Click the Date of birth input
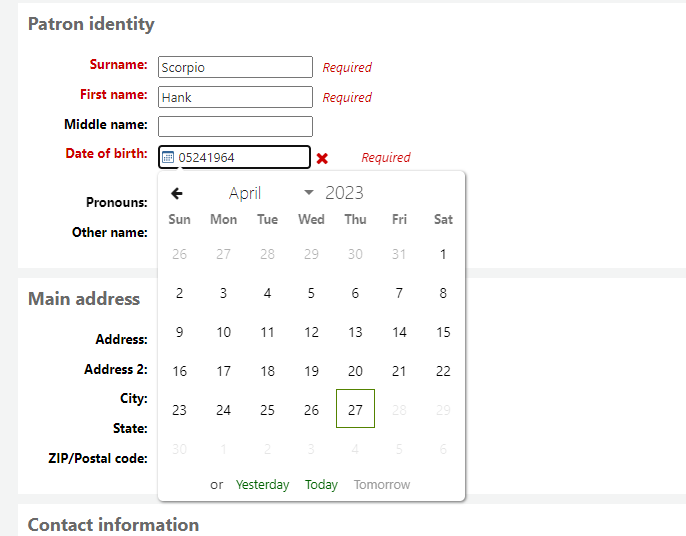686x536 pixels. [240, 157]
